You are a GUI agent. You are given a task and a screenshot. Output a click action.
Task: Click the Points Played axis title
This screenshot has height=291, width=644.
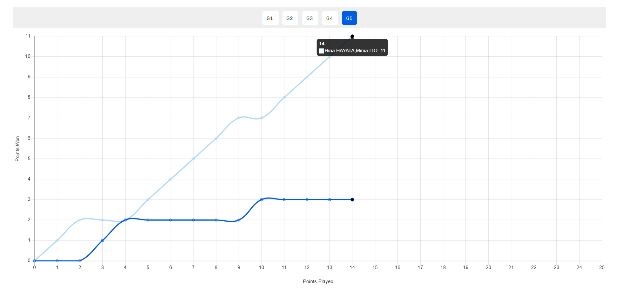click(x=318, y=281)
